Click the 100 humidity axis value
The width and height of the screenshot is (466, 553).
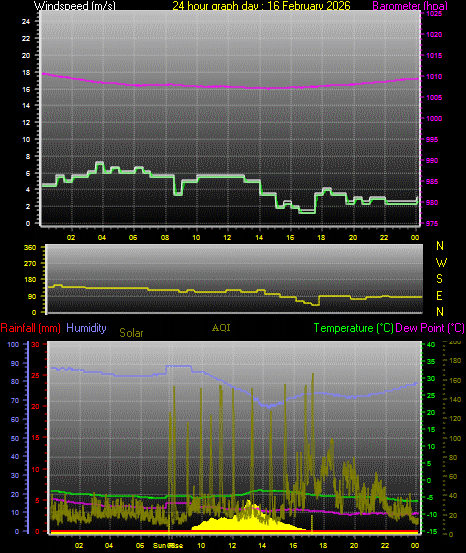click(x=13, y=345)
